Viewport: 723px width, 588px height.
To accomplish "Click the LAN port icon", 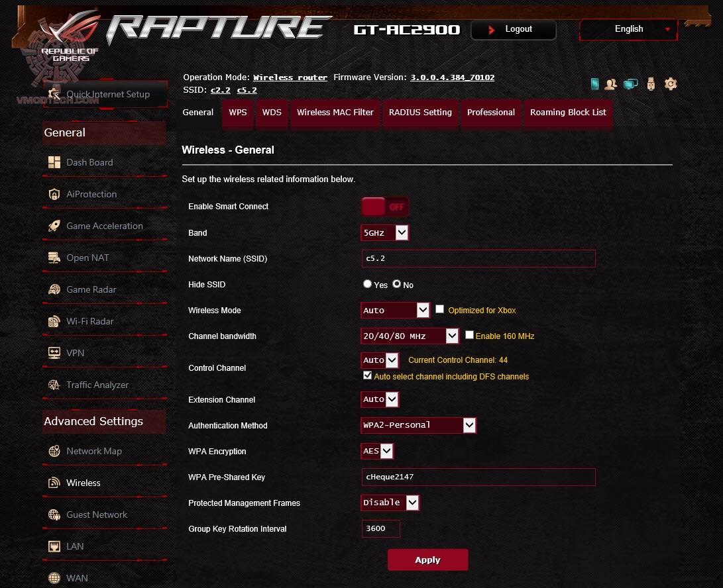I will point(54,546).
